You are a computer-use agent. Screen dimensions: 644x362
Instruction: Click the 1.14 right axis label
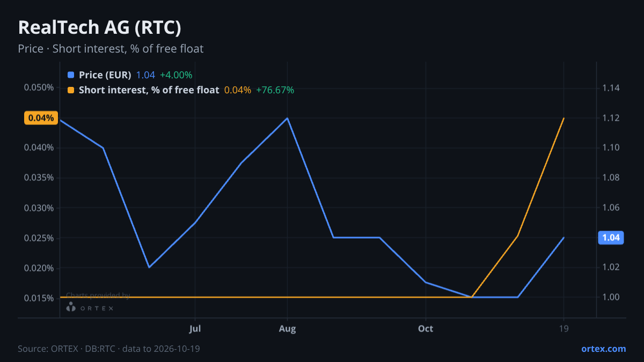tap(611, 88)
